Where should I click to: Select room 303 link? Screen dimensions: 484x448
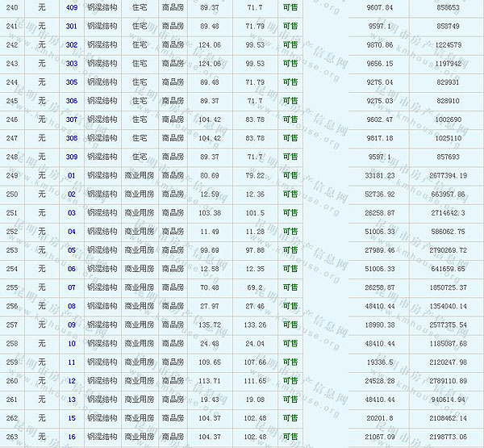click(72, 63)
